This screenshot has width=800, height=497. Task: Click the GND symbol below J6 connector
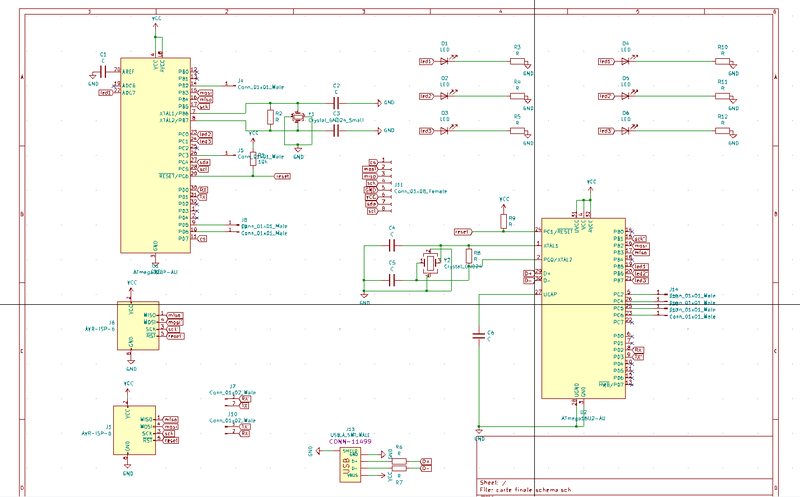tap(131, 364)
